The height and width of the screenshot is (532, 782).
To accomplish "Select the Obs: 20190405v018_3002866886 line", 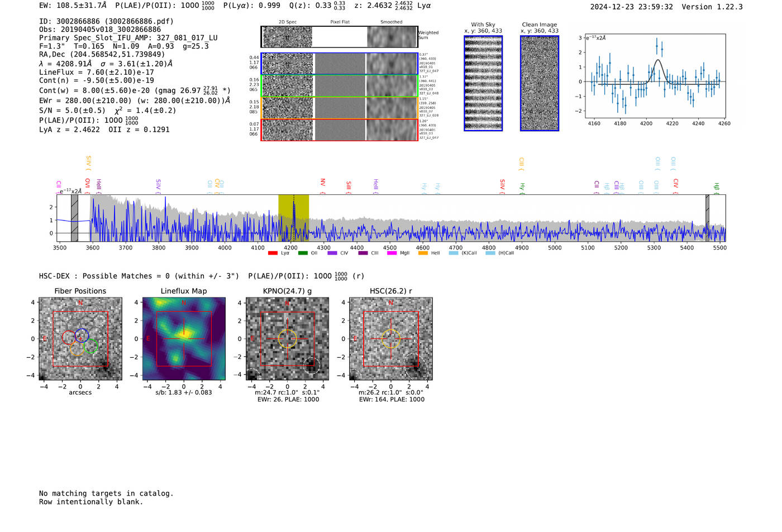I will pyautogui.click(x=100, y=30).
